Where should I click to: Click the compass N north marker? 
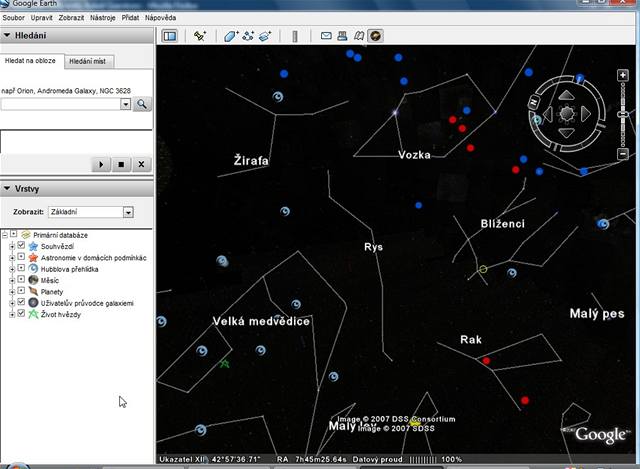[x=534, y=102]
